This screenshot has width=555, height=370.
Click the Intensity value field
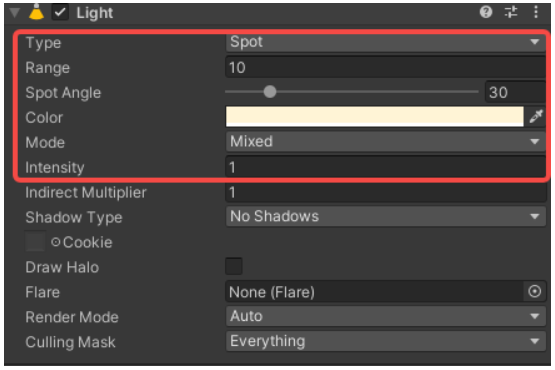(x=385, y=167)
